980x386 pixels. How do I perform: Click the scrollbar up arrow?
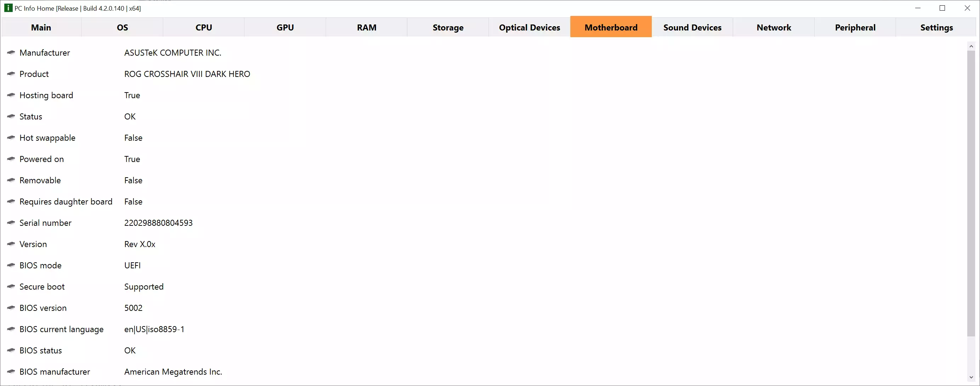click(x=971, y=46)
